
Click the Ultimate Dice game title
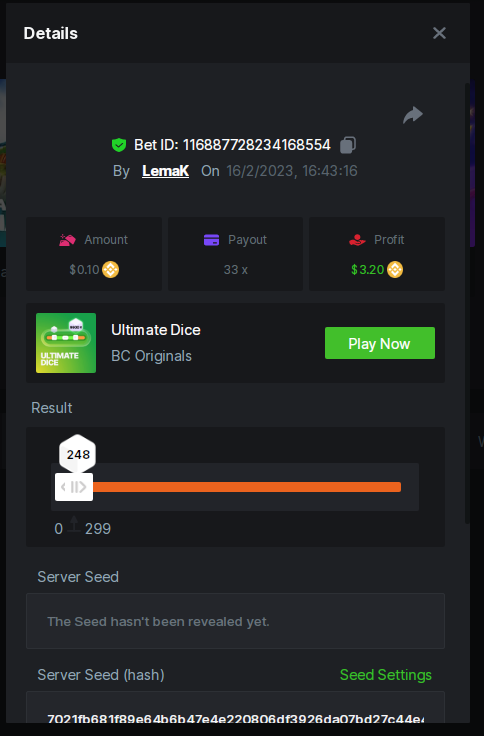click(x=156, y=330)
